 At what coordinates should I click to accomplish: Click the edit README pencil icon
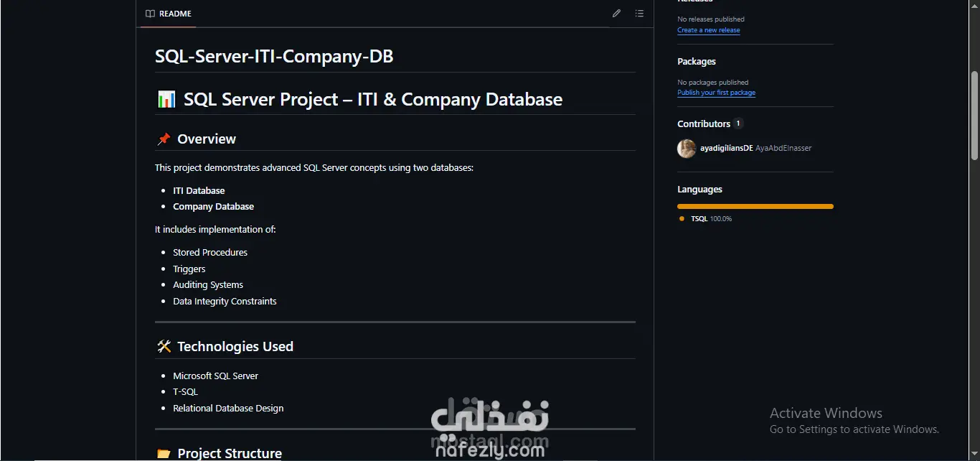tap(616, 14)
